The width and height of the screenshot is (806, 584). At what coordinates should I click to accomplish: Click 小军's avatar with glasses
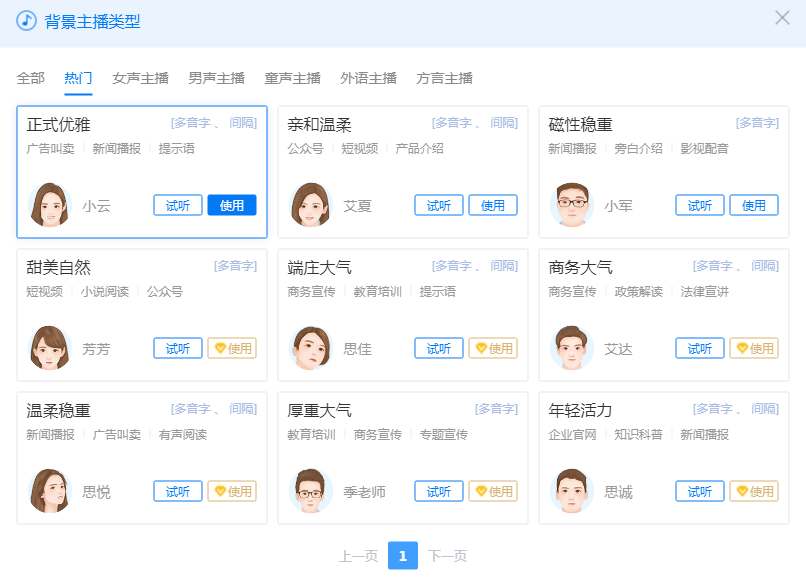[x=572, y=205]
